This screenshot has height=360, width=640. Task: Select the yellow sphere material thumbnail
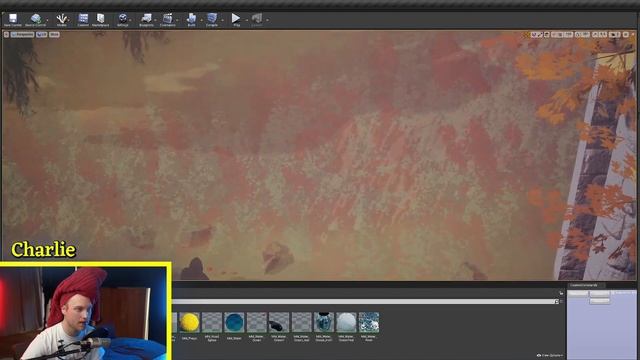click(x=189, y=322)
